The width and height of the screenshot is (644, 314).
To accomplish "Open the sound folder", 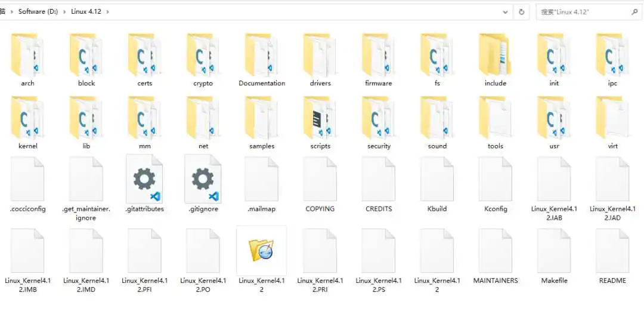I will [x=436, y=122].
